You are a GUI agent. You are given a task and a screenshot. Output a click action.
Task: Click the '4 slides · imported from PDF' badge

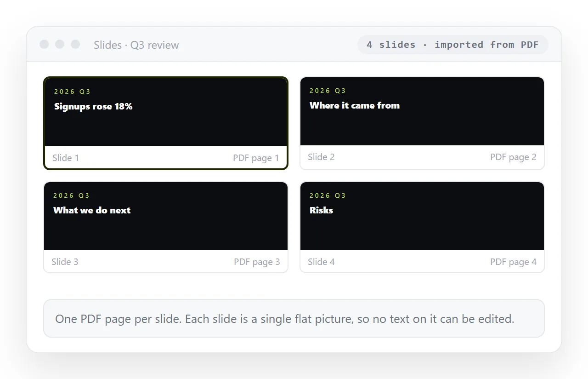[x=453, y=45]
